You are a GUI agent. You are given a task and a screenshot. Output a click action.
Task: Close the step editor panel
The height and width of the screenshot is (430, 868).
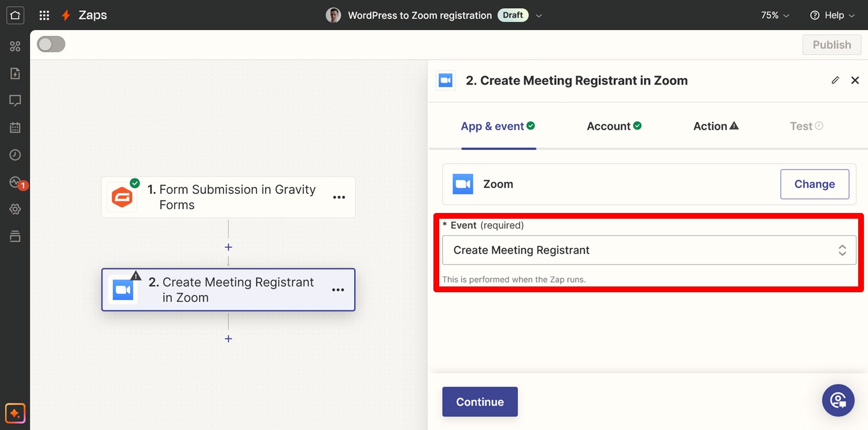855,80
